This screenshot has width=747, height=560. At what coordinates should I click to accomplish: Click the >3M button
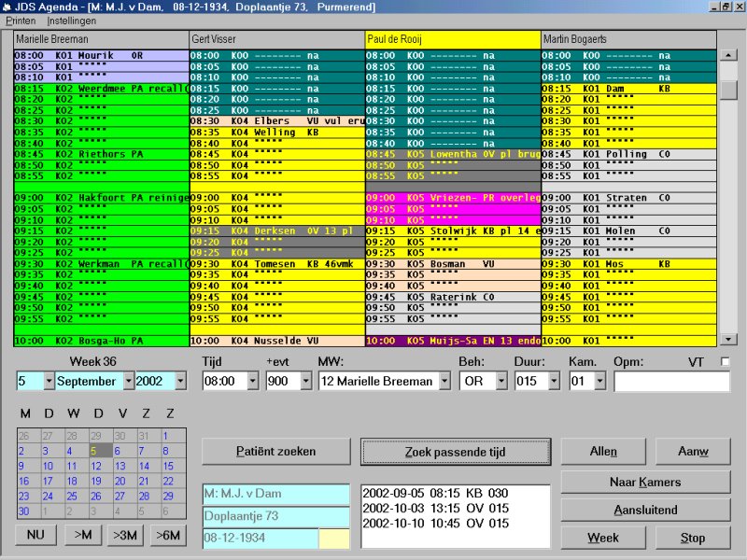coord(125,535)
